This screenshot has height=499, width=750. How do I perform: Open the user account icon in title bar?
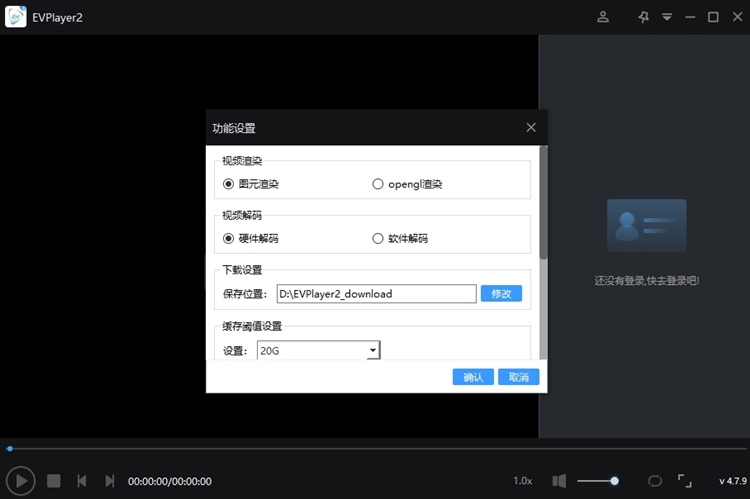tap(603, 17)
